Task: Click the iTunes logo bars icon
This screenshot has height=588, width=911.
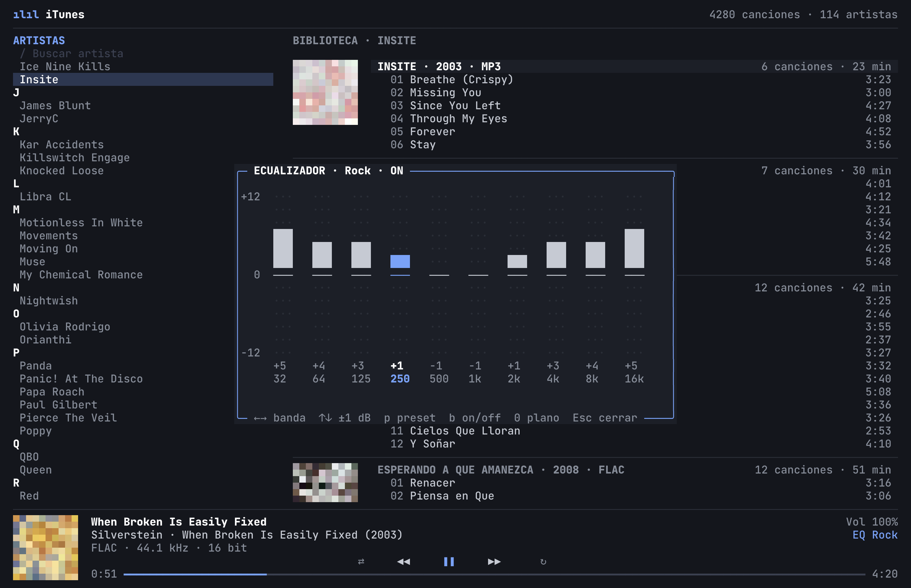Action: coord(26,15)
